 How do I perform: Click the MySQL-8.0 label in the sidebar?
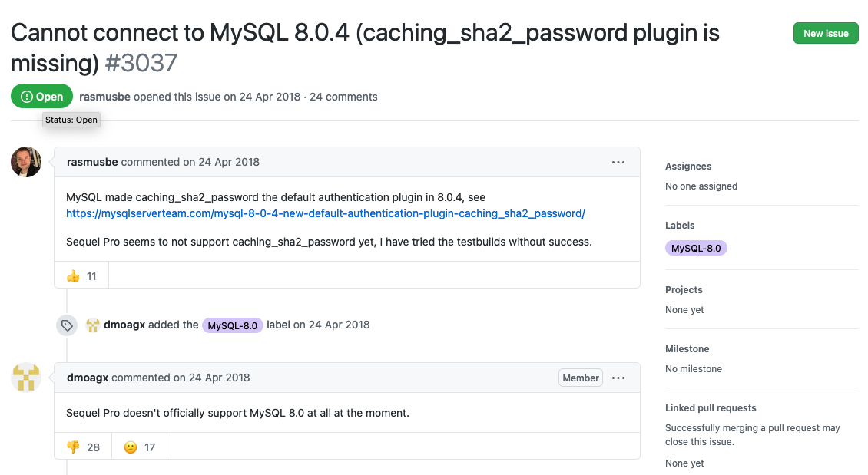696,249
